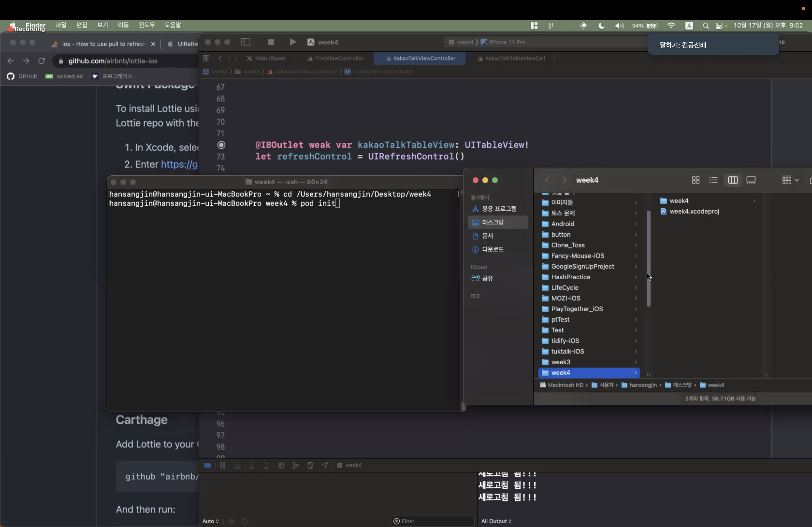Screen dimensions: 812x527
Task: Close the pull to refresh browser tab
Action: (153, 44)
